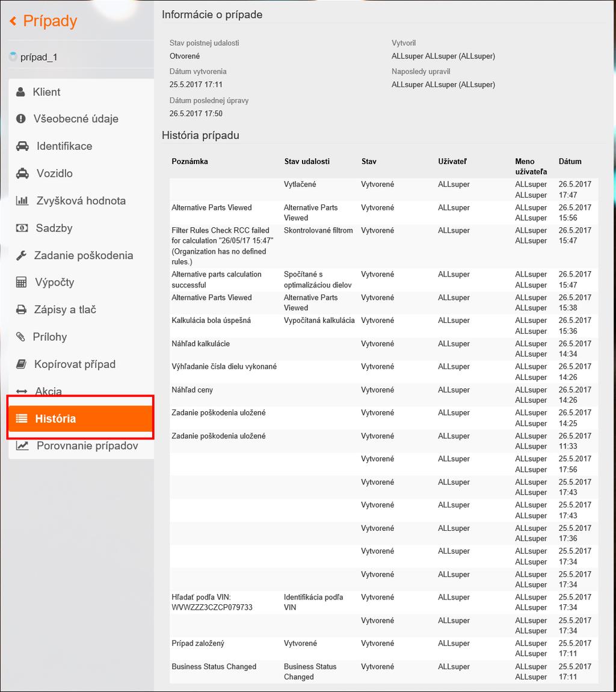Select Kopírovat případ menu item
Image resolution: width=616 pixels, height=692 pixels.
[x=75, y=364]
